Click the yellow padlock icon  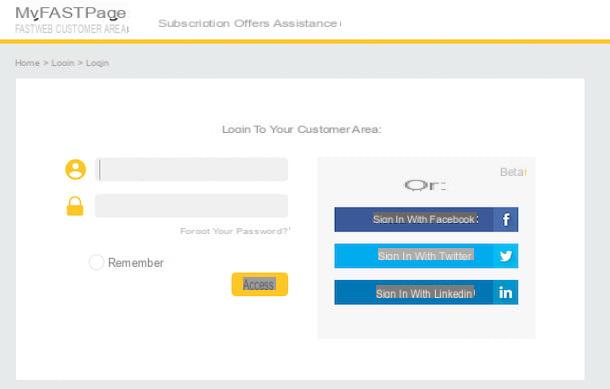75,206
